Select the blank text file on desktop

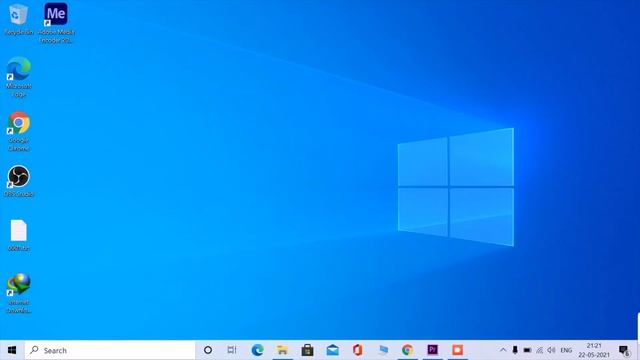(x=18, y=235)
